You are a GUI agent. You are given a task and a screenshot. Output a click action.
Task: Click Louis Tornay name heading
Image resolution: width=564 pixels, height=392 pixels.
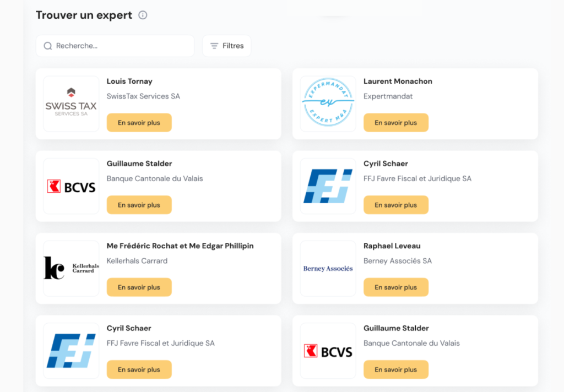pyautogui.click(x=129, y=81)
